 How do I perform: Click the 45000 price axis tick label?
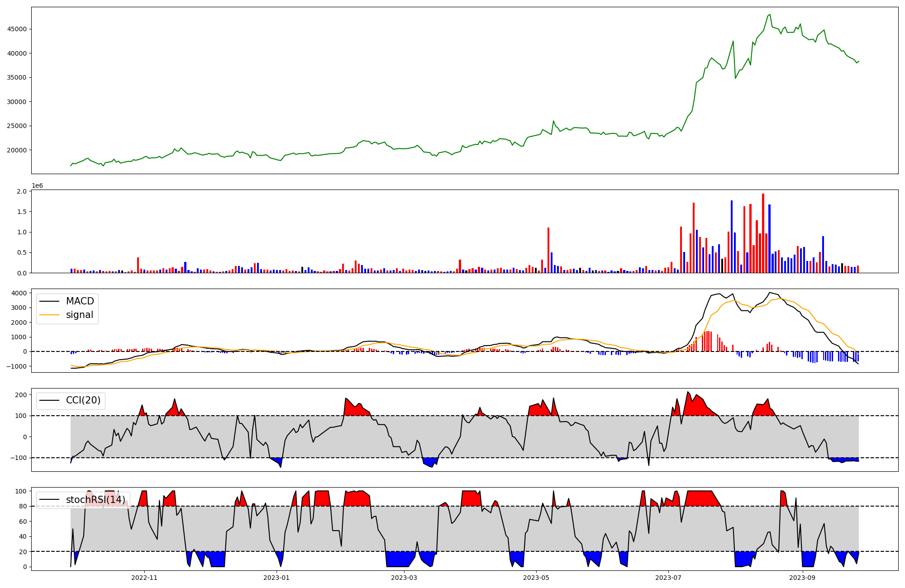pos(16,29)
